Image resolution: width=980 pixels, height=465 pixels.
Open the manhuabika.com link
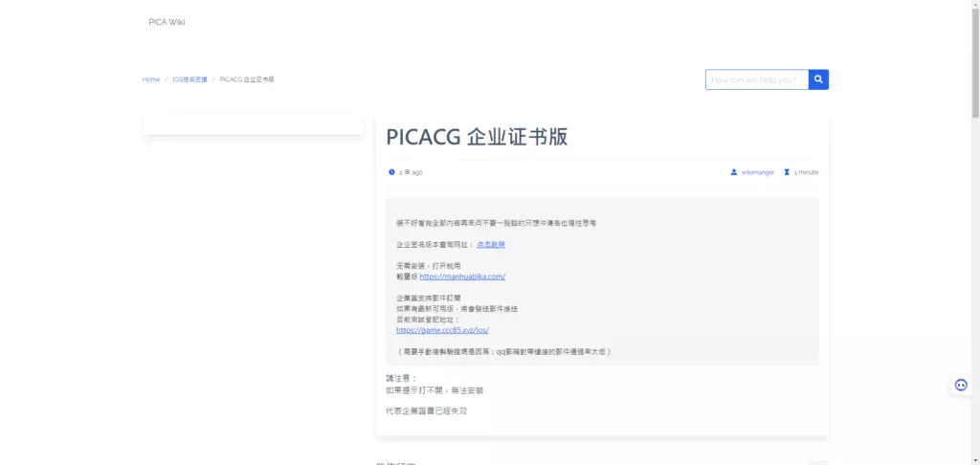(462, 277)
